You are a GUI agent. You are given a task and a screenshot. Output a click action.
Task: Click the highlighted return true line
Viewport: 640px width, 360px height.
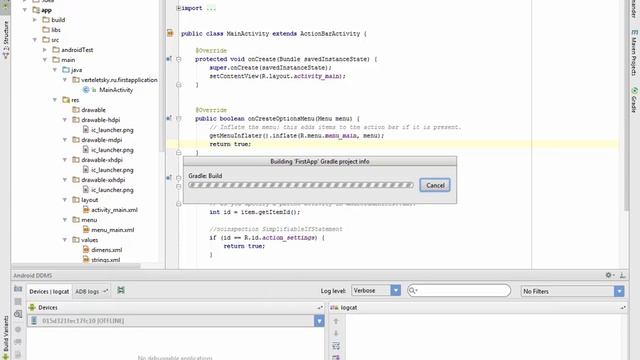[230, 144]
